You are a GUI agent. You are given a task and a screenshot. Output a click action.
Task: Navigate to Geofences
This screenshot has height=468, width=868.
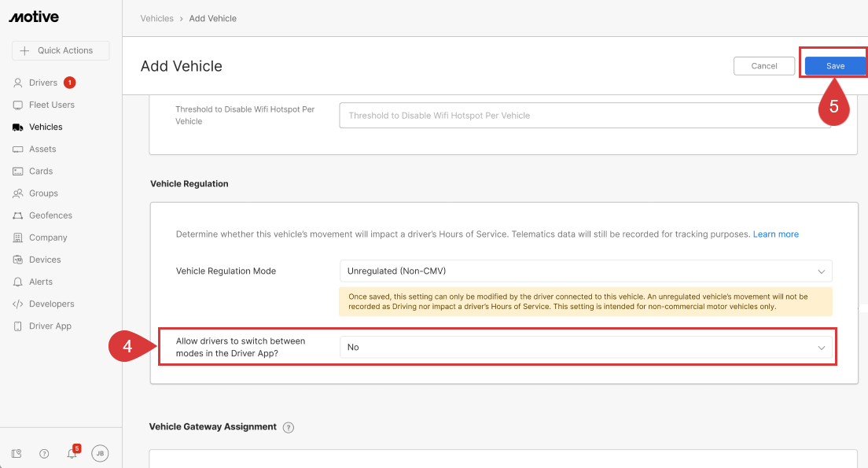coord(51,216)
